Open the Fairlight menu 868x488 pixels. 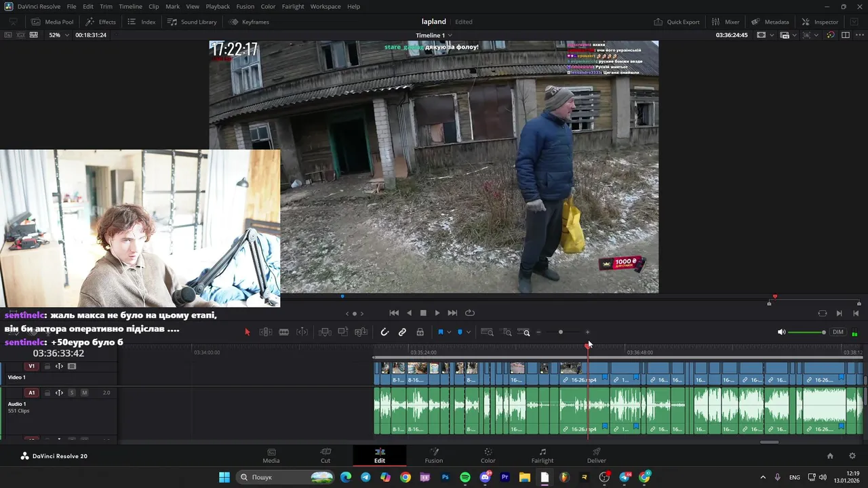[293, 6]
